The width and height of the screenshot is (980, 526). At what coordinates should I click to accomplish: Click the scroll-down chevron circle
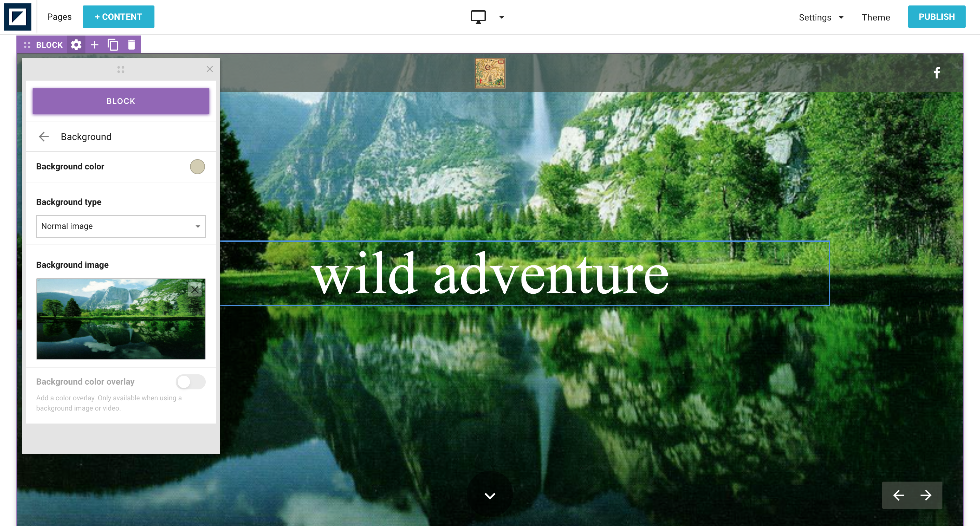tap(490, 496)
